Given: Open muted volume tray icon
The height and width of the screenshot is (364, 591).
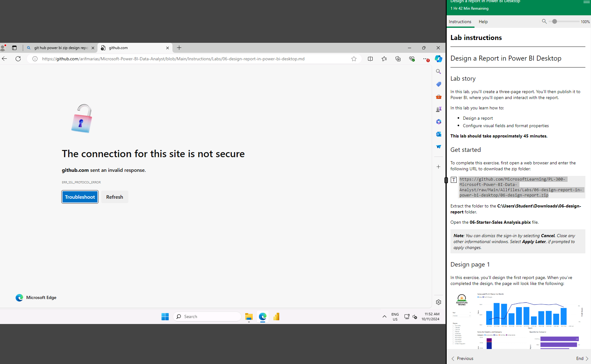Looking at the screenshot, I should tap(415, 317).
